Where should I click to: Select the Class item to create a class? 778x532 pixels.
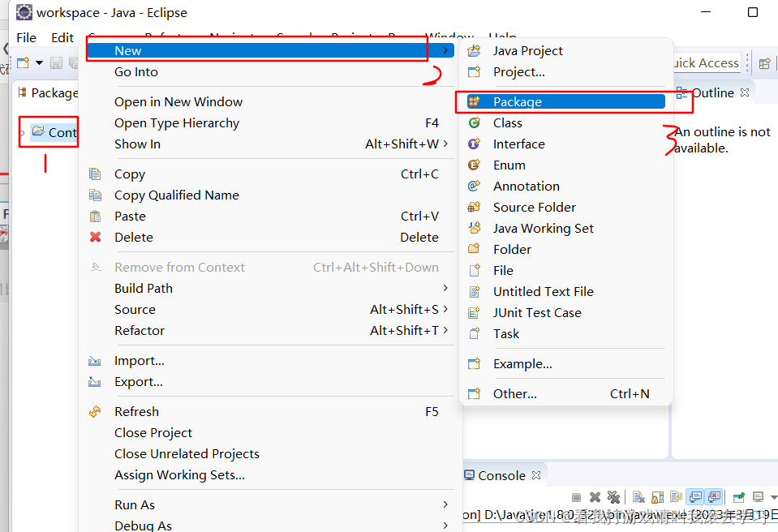[507, 122]
